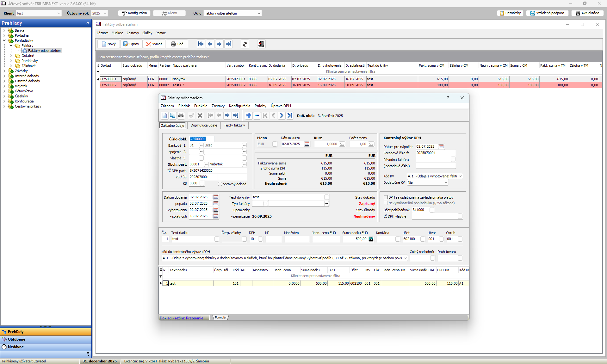Open calculator next to Suma riadku EUR
This screenshot has height=364, width=607.
tap(371, 239)
